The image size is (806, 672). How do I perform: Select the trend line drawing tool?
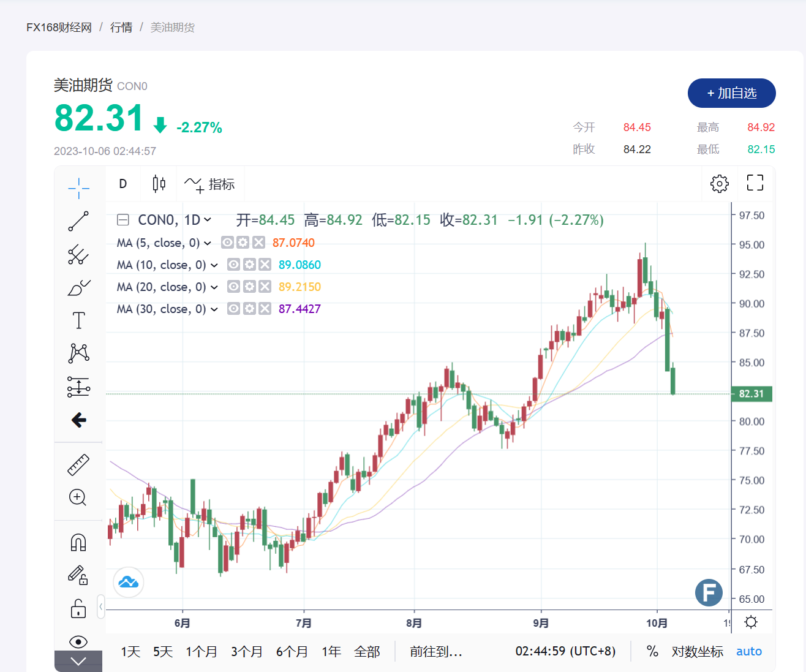(x=78, y=221)
